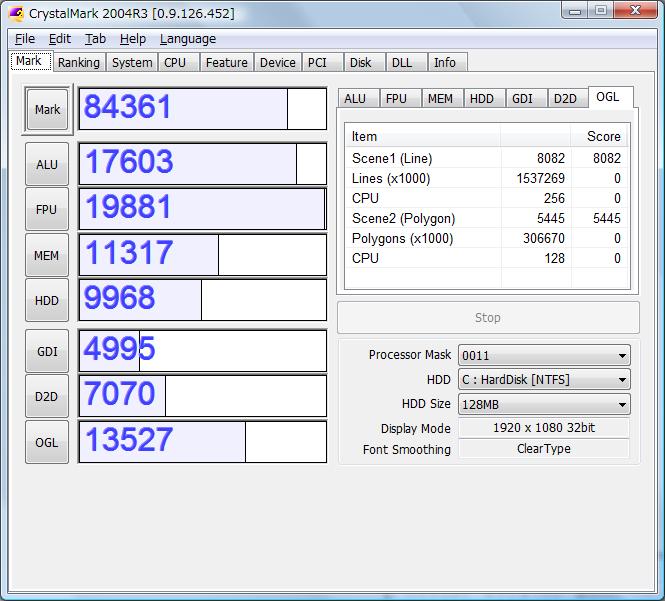Viewport: 665px width, 601px height.
Task: Run the D2D benchmark button
Action: click(47, 397)
